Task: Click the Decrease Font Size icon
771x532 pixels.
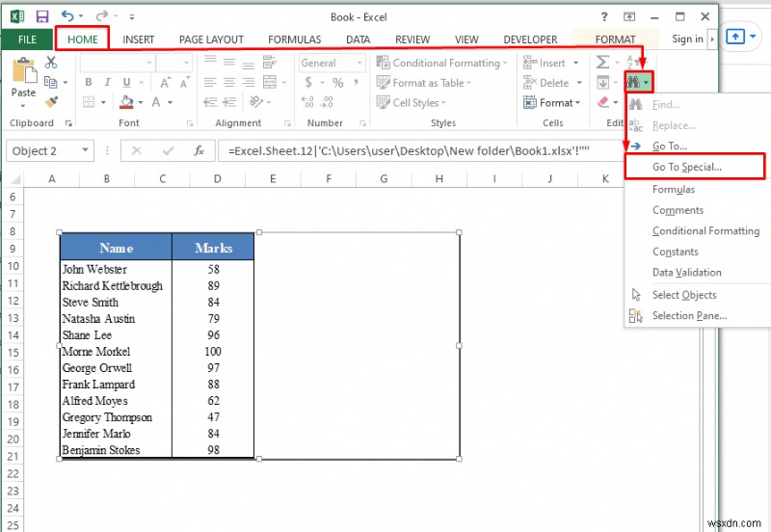Action: (x=185, y=82)
